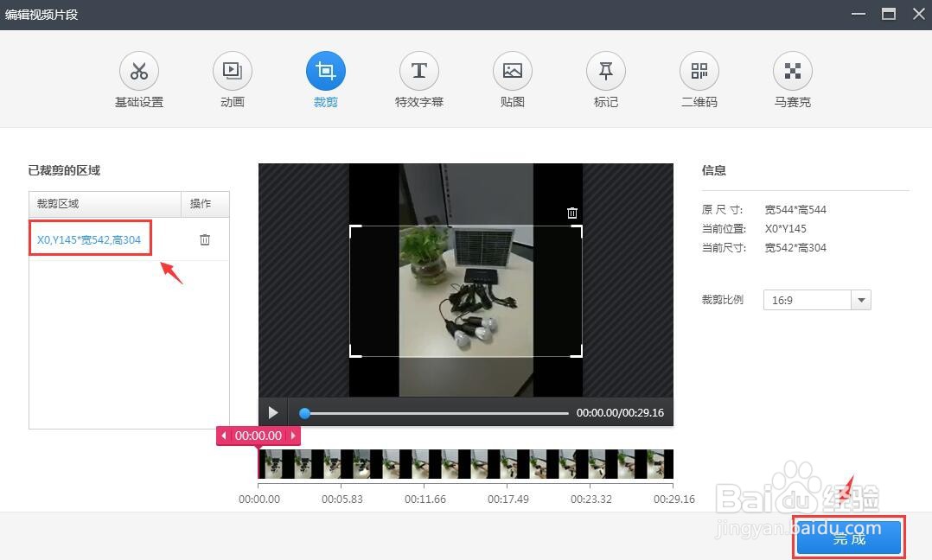Open the 裁剪比例 aspect ratio dropdown

pyautogui.click(x=861, y=300)
